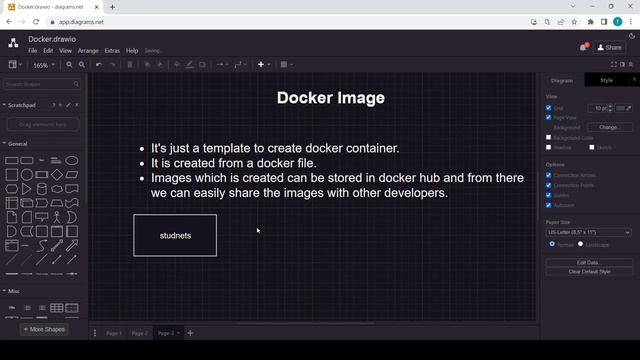Select Portrait orientation radio button

click(552, 244)
